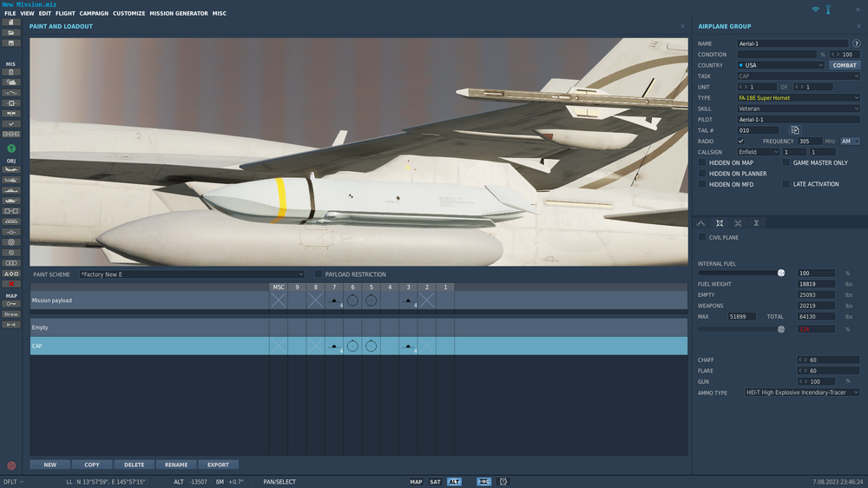
Task: Open the CALLSIGN Enfield dropdown
Action: pyautogui.click(x=758, y=152)
